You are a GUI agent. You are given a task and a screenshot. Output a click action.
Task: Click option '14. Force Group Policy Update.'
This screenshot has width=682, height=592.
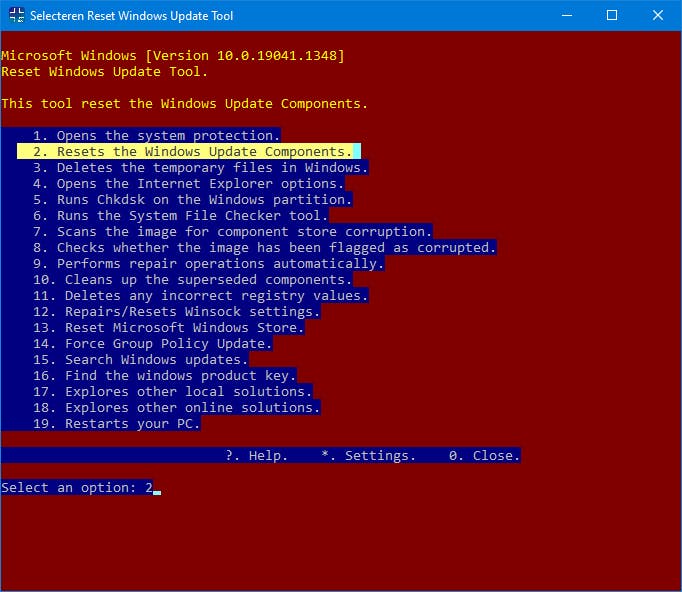pyautogui.click(x=153, y=344)
